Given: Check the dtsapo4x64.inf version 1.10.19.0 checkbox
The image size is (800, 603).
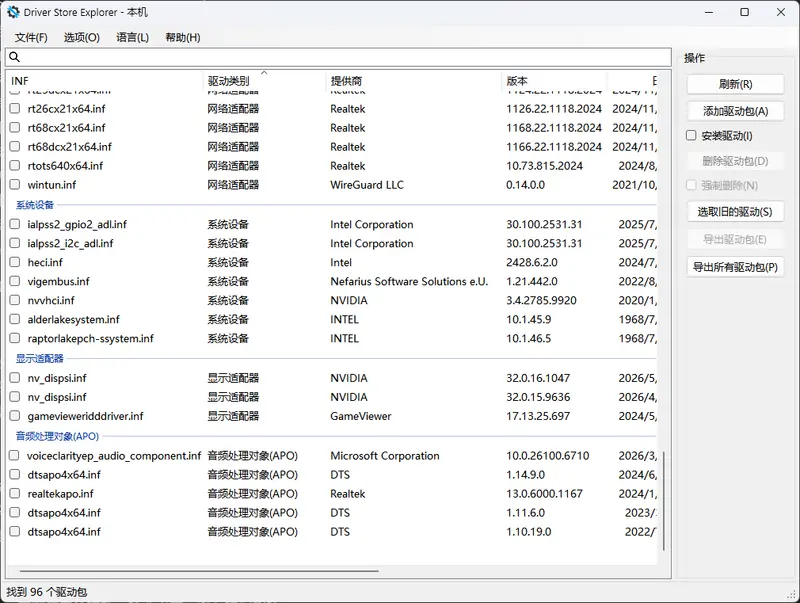Looking at the screenshot, I should 15,532.
